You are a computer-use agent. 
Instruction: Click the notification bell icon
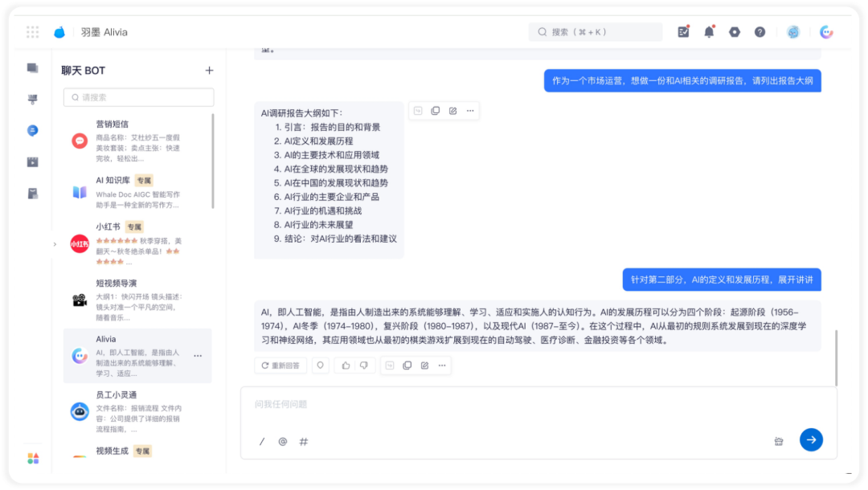click(x=709, y=32)
